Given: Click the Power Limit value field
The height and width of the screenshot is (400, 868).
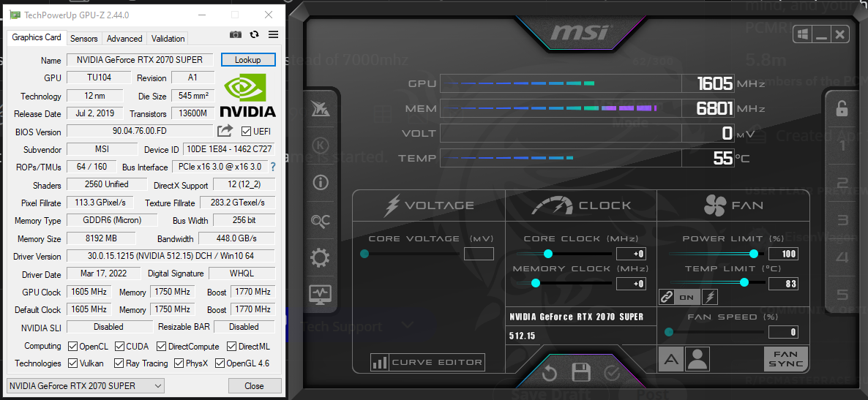Looking at the screenshot, I should 783,254.
